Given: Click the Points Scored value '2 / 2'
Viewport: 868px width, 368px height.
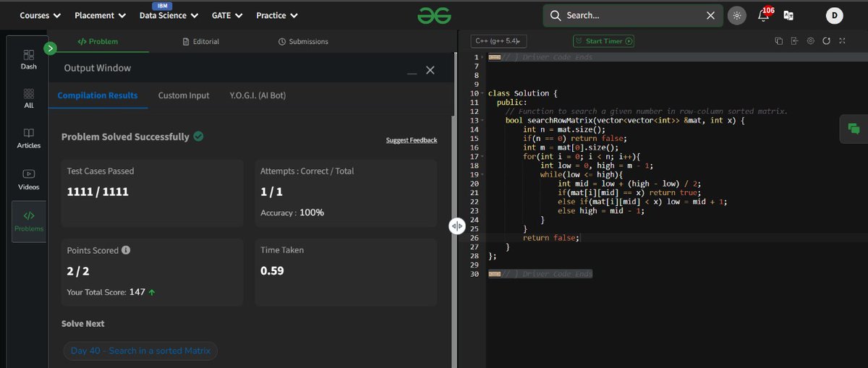Looking at the screenshot, I should [78, 271].
